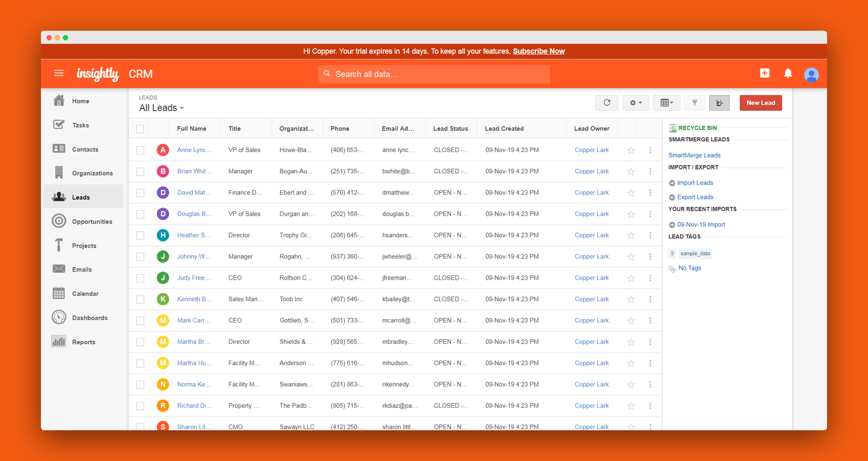The height and width of the screenshot is (461, 868).
Task: Open the row menu for Norma Kennedy
Action: [x=650, y=384]
